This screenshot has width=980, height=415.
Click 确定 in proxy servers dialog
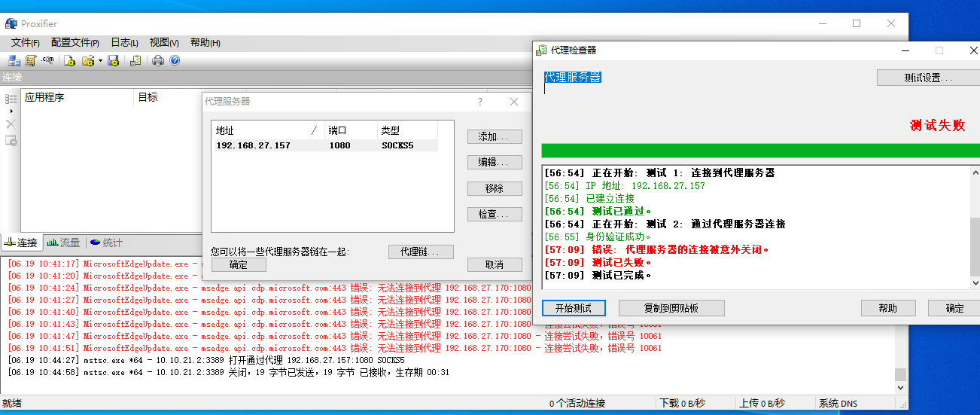click(239, 264)
